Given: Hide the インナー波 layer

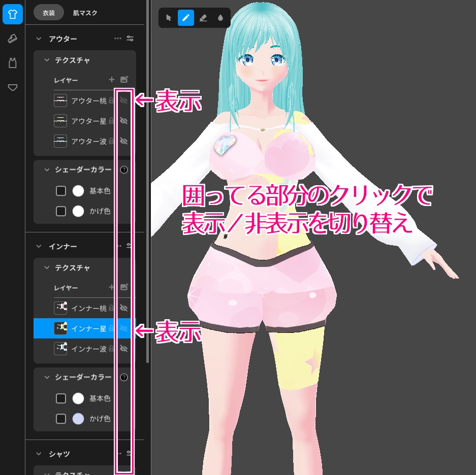Looking at the screenshot, I should point(123,349).
